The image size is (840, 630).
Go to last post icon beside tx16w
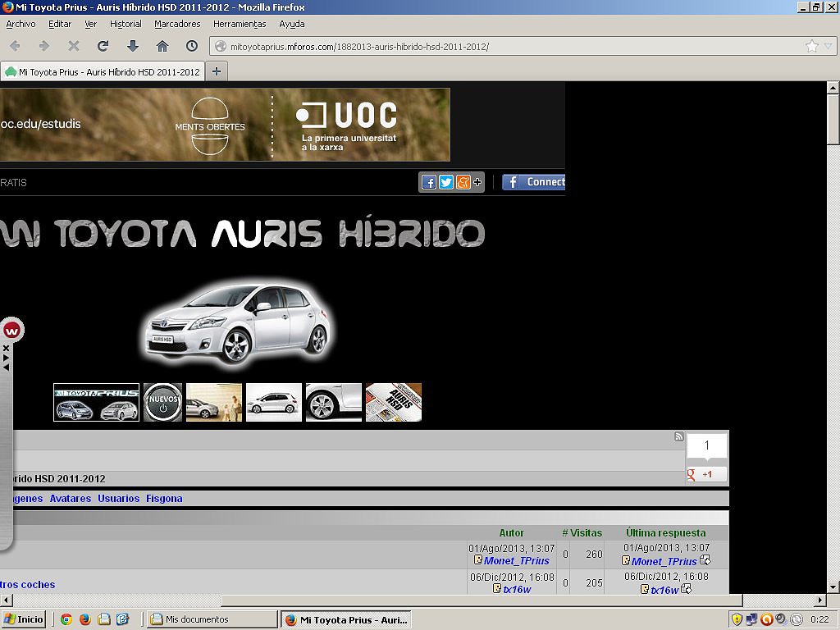(687, 589)
